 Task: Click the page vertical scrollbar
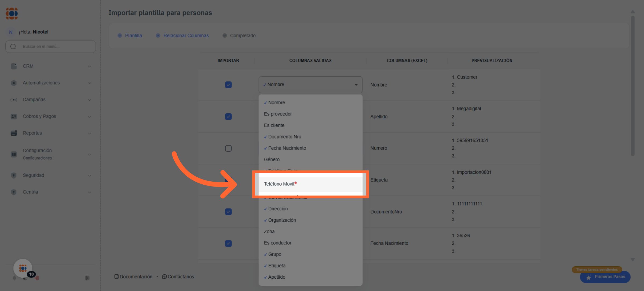(633, 86)
